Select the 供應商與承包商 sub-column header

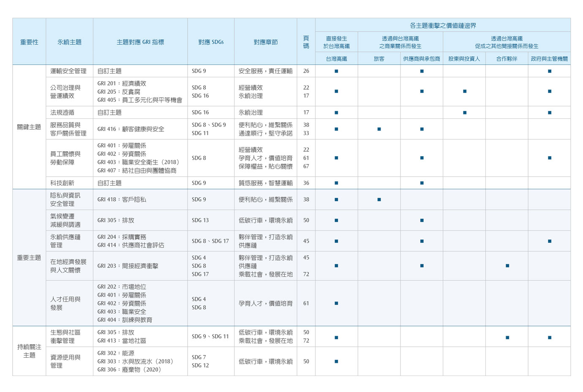click(422, 59)
